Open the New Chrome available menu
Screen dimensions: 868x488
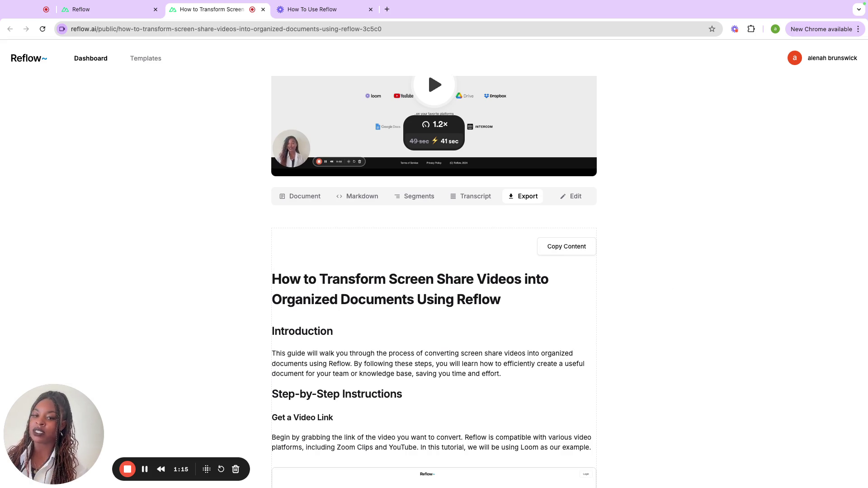point(825,29)
